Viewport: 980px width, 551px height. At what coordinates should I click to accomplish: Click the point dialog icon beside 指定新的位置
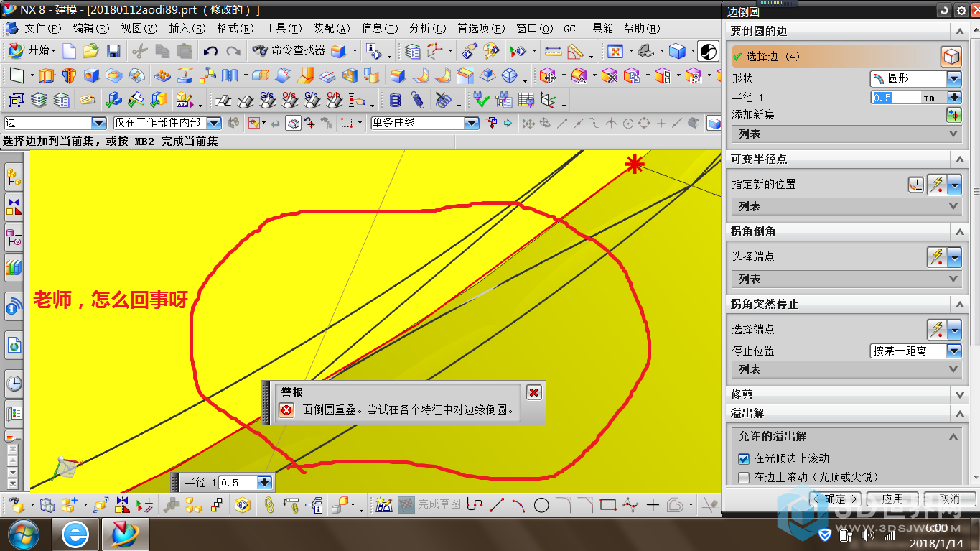(916, 185)
